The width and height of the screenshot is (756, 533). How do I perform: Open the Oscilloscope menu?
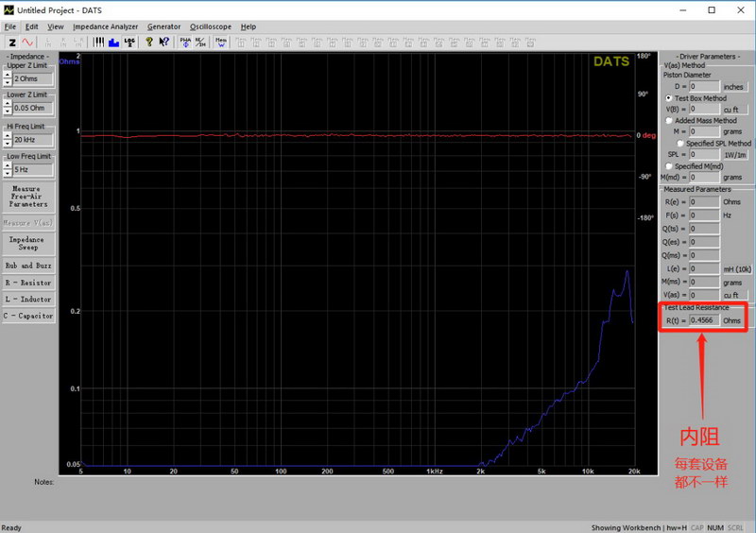(x=210, y=26)
